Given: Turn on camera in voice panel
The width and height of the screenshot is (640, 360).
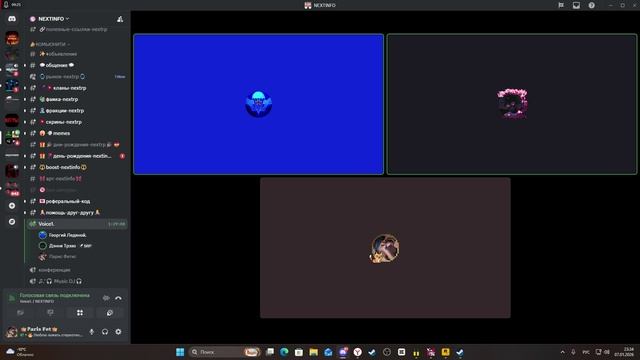Looking at the screenshot, I should click(20, 313).
